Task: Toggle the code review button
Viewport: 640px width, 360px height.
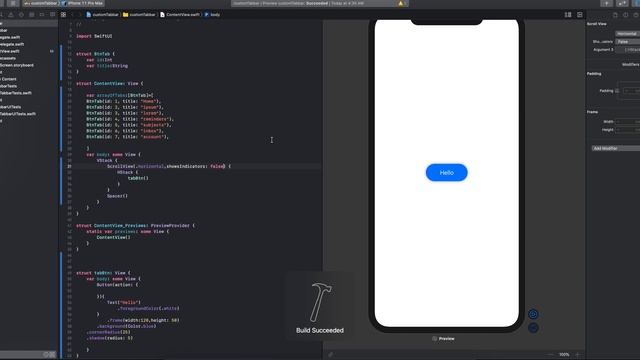Action: 622,3
